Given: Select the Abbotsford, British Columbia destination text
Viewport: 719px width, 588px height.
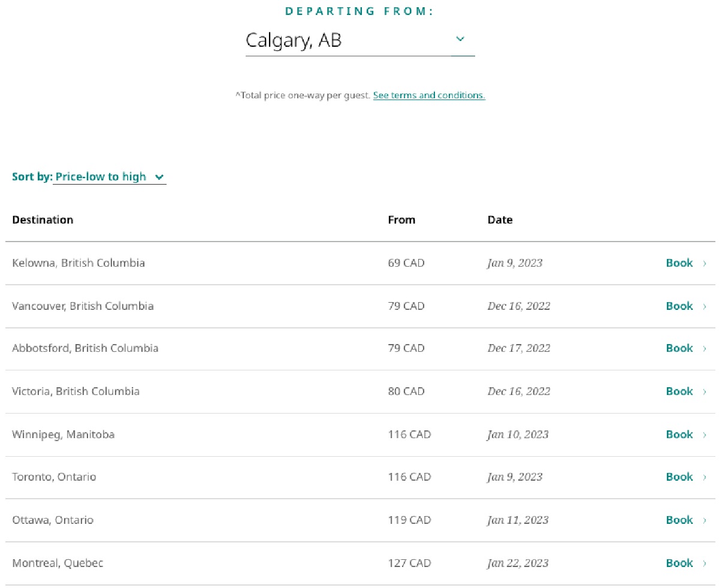Looking at the screenshot, I should tap(85, 348).
